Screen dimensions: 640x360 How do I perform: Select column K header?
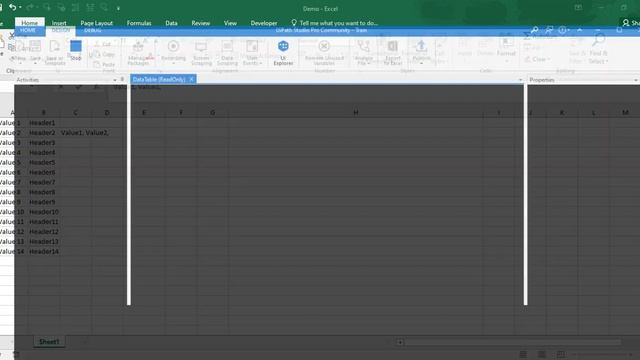(x=562, y=113)
